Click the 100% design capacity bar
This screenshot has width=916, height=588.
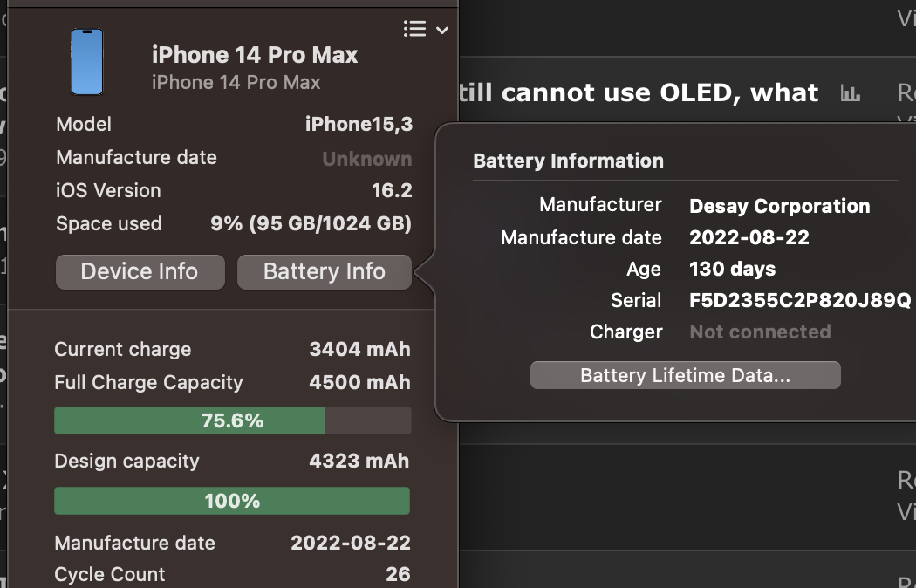[233, 501]
